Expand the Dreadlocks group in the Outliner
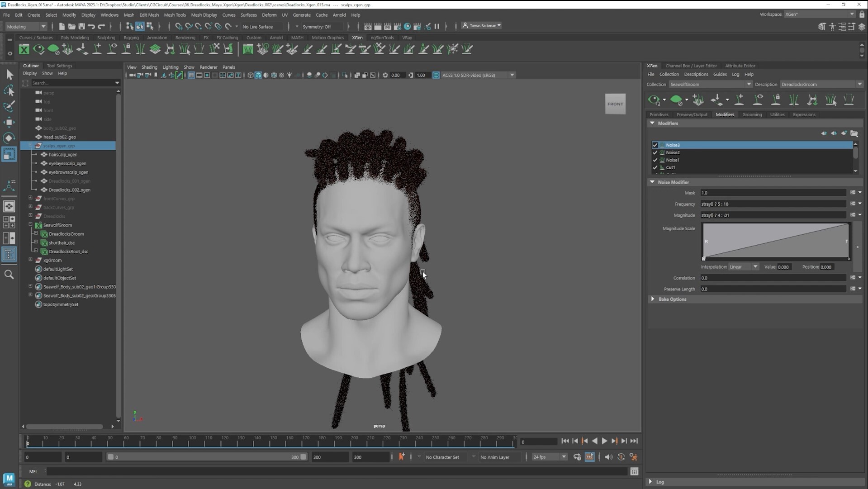868x489 pixels. coord(30,216)
